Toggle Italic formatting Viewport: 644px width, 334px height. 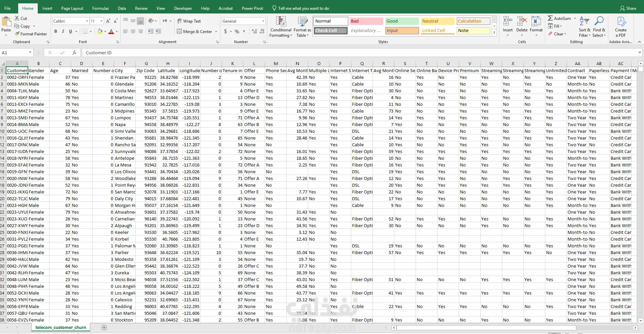(x=63, y=31)
